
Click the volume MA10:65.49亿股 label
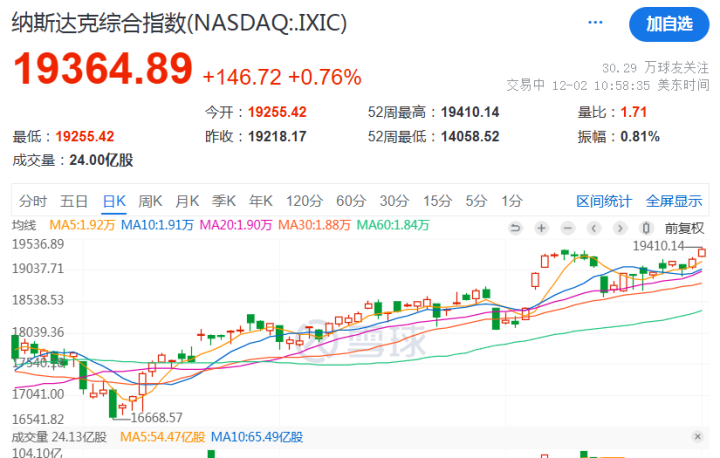pyautogui.click(x=257, y=437)
